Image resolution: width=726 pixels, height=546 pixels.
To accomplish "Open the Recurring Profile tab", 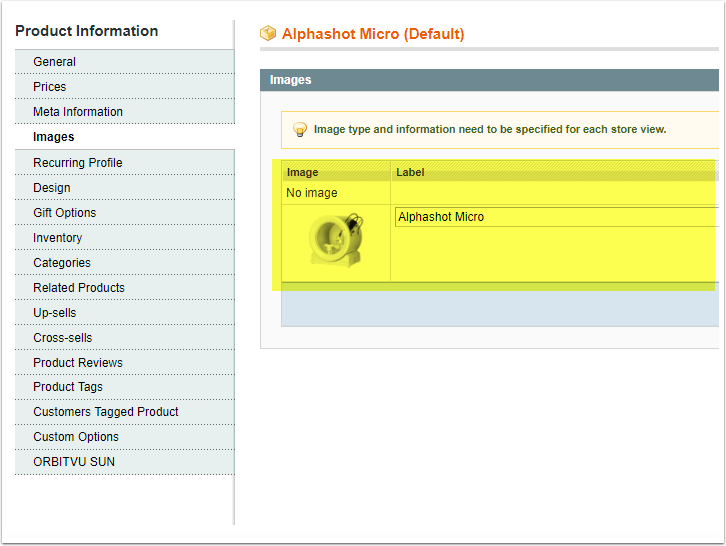I will pyautogui.click(x=125, y=163).
